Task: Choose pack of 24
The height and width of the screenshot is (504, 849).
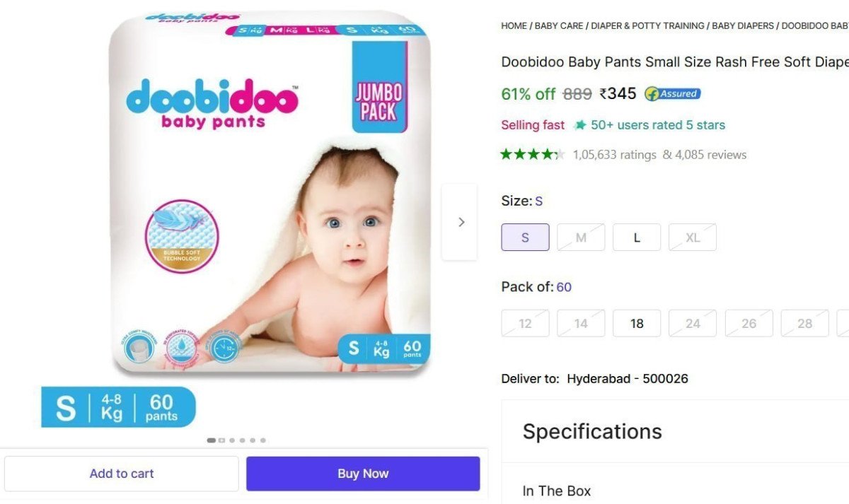Action: click(x=693, y=323)
